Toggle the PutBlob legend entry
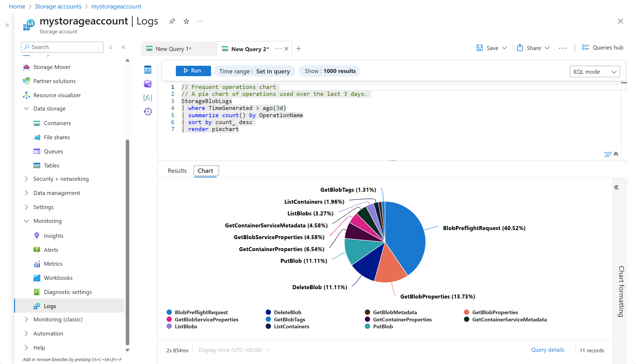Image resolution: width=636 pixels, height=364 pixels. click(379, 326)
